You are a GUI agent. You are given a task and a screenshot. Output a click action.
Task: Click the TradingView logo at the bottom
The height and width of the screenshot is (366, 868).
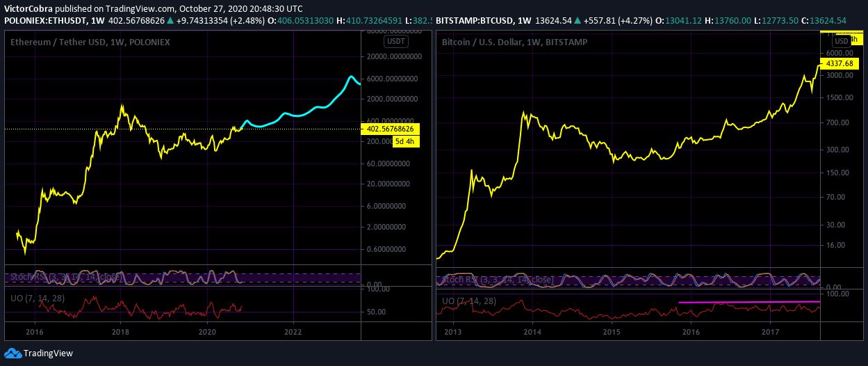pyautogui.click(x=39, y=353)
